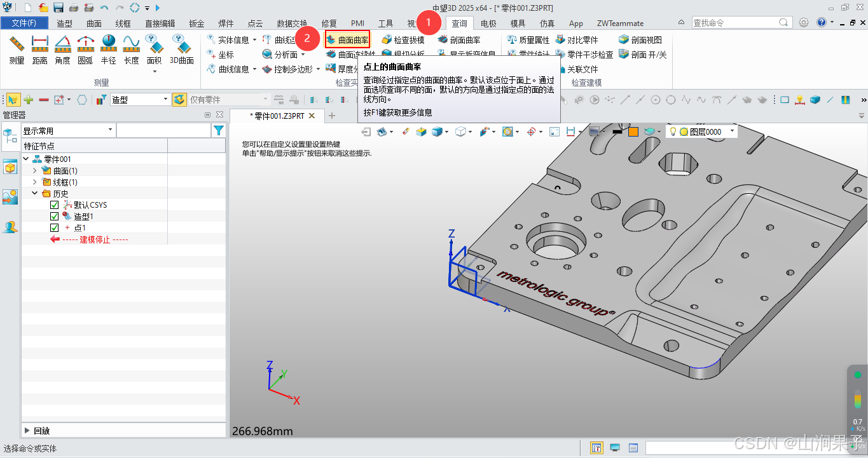Click the 曲面曲率 surface curvature command
Image resolution: width=868 pixels, height=458 pixels.
[347, 39]
